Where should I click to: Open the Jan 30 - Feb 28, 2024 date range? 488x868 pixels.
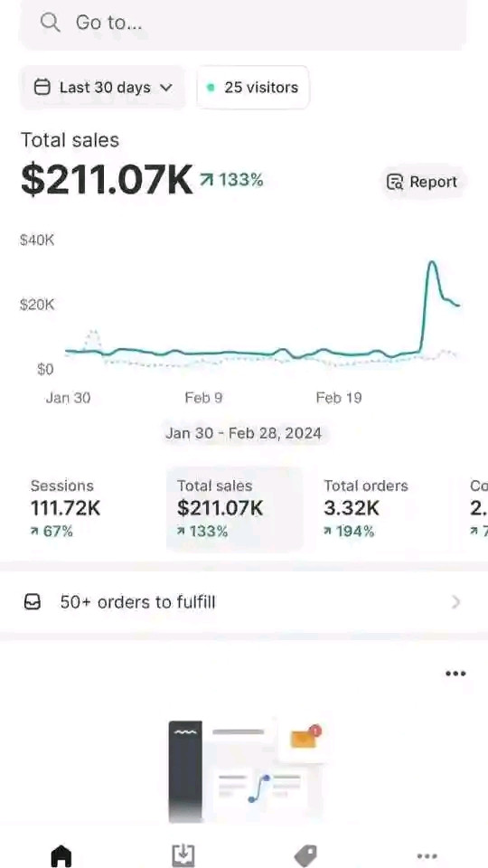(243, 433)
